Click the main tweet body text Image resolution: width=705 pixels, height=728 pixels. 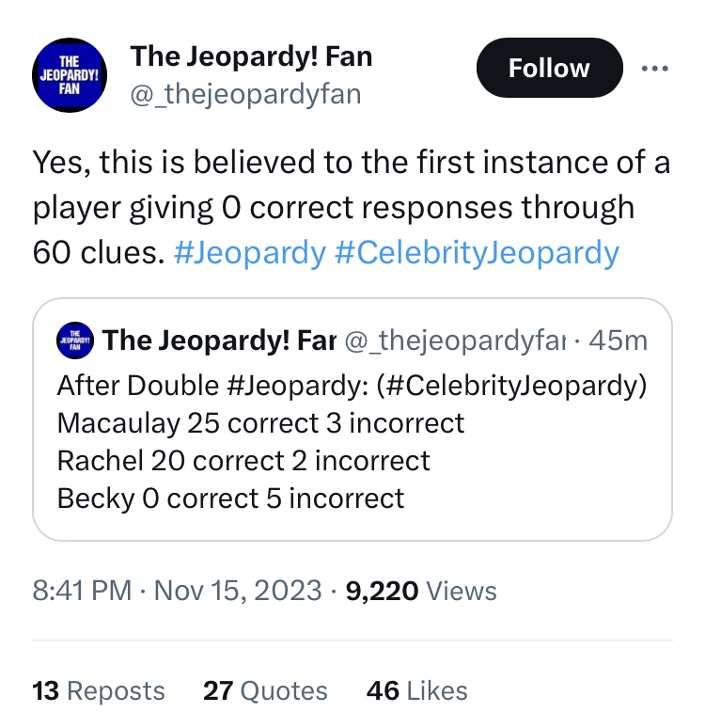point(352,208)
